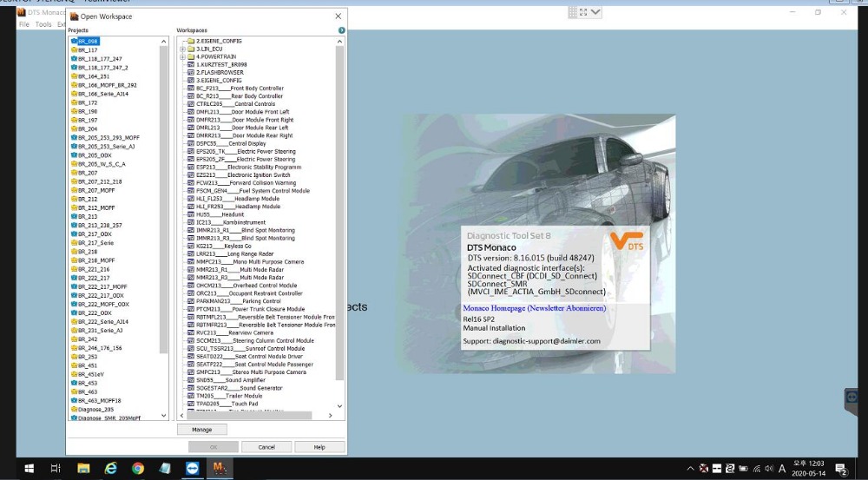This screenshot has height=480, width=868.
Task: Switch to TeamViewer on the taskbar
Action: point(192,469)
